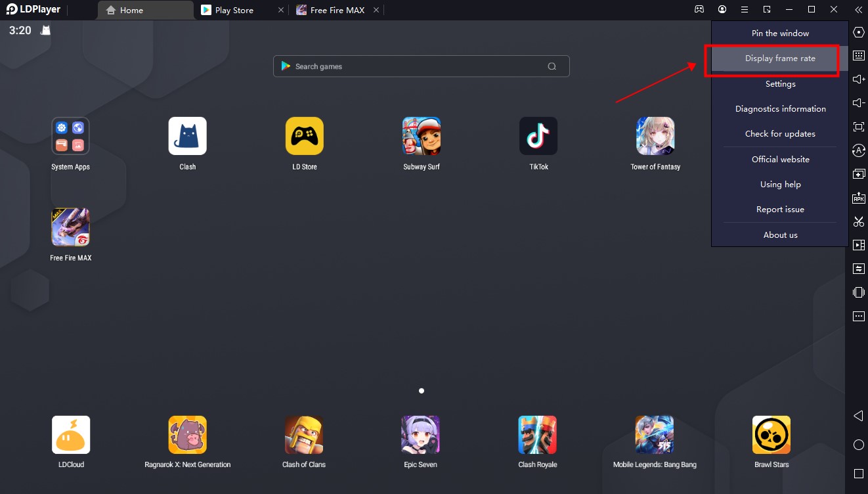
Task: Open gamepad icon in title bar
Action: coord(700,9)
